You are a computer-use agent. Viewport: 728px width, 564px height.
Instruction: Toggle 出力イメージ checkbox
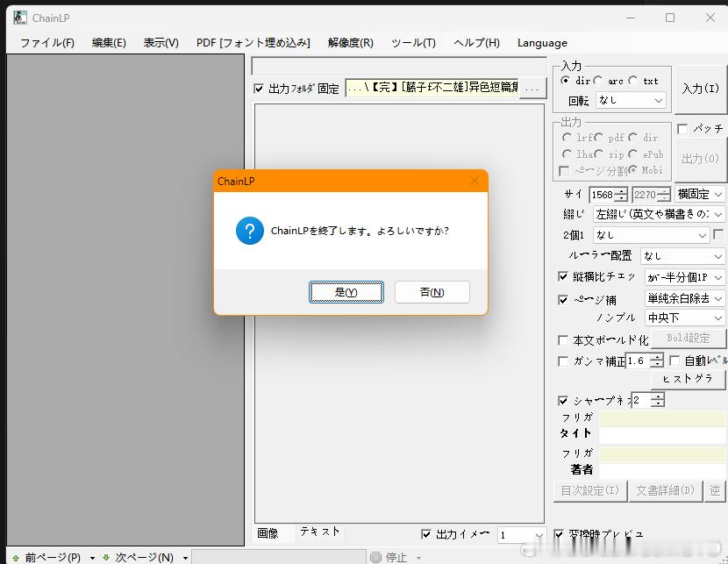425,534
